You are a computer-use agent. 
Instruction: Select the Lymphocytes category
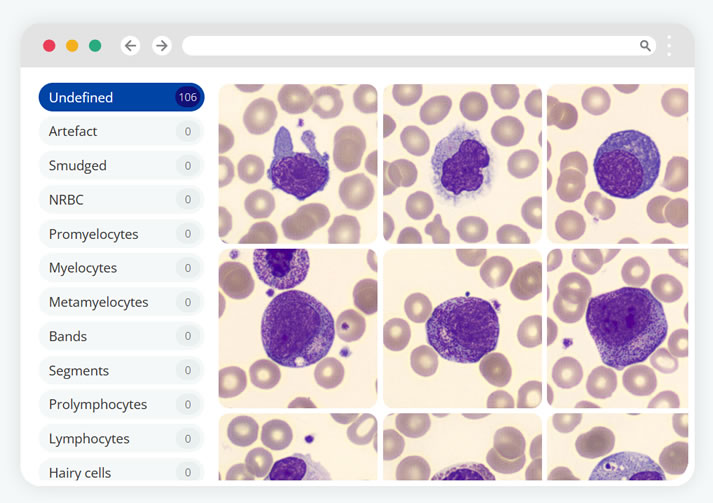pos(121,439)
